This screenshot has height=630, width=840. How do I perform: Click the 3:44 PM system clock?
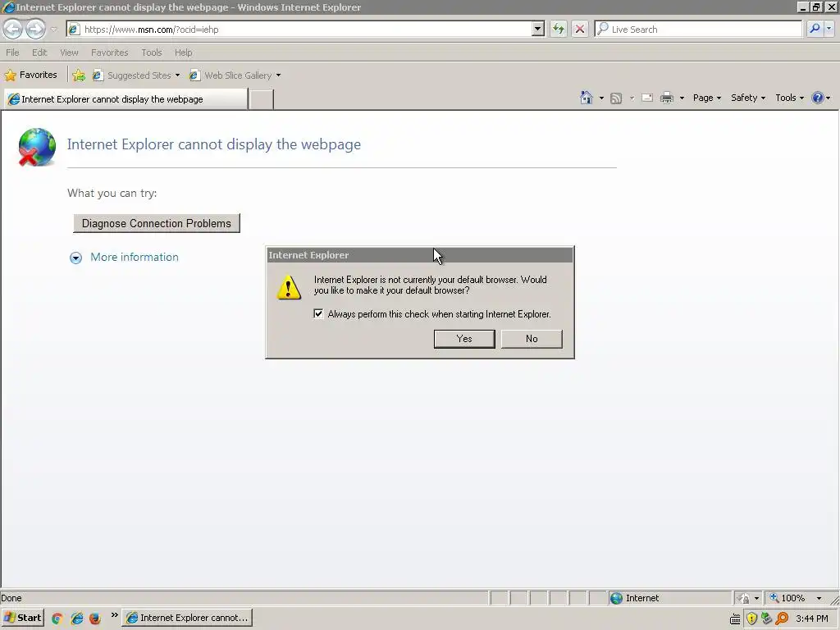812,619
